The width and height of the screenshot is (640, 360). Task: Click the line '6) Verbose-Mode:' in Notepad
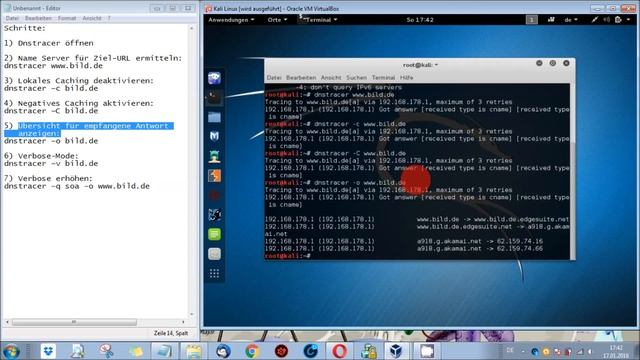pyautogui.click(x=41, y=156)
